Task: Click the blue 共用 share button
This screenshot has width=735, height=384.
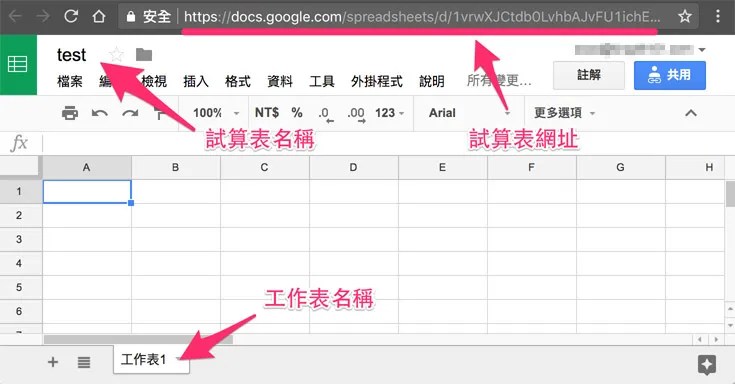Action: [x=670, y=75]
